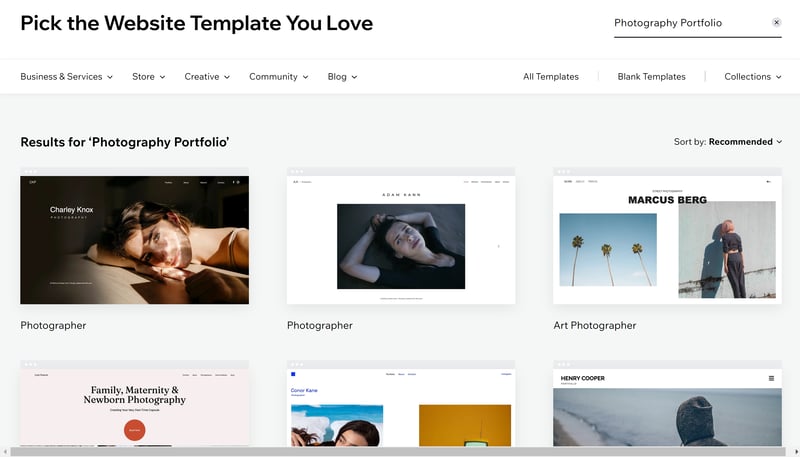Click scrollbar right arrow at the bottom

coord(796,452)
